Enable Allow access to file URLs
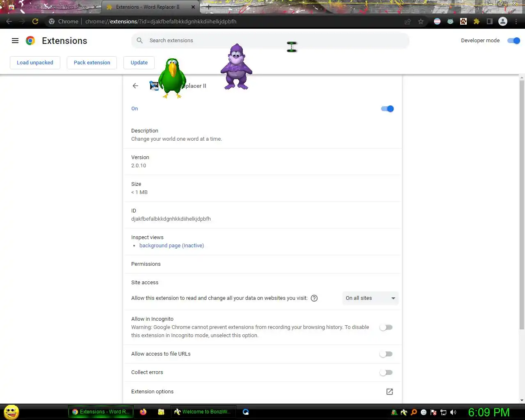This screenshot has height=420, width=525. [x=386, y=354]
